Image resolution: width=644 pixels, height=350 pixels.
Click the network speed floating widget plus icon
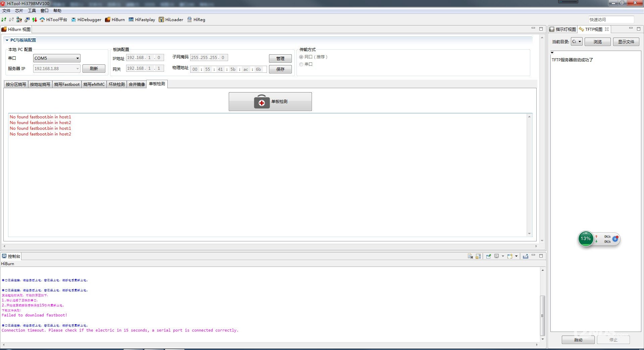point(615,239)
